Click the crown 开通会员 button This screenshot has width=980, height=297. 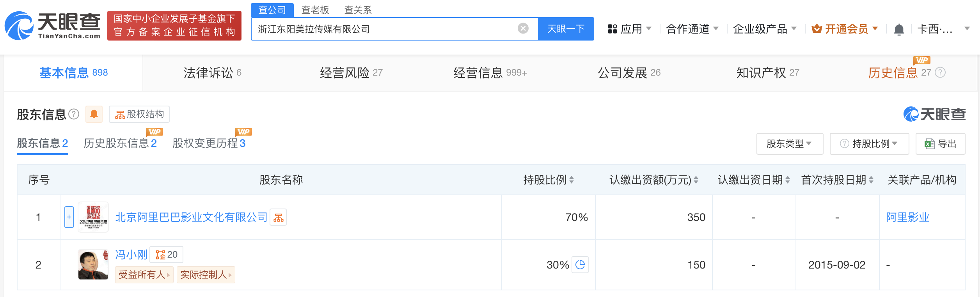coord(844,29)
